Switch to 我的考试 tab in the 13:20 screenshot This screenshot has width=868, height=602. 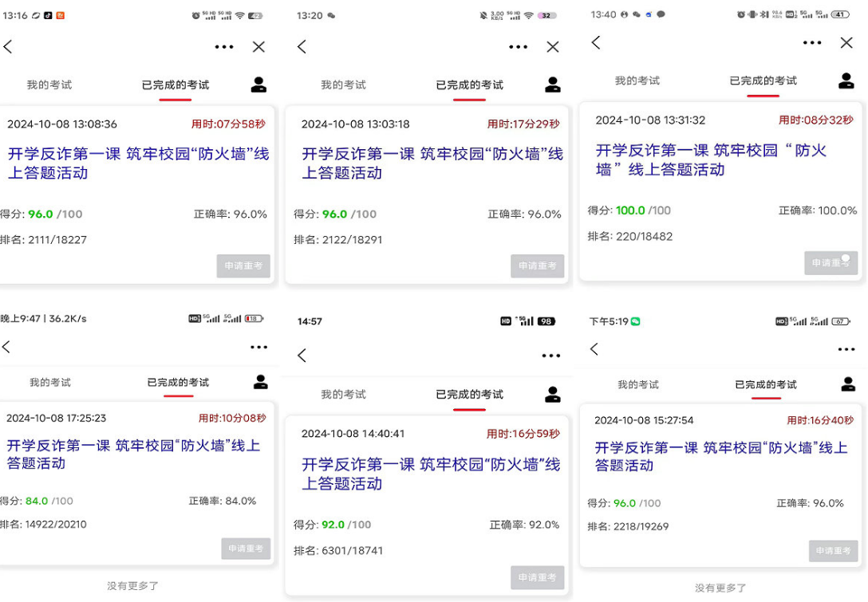pos(343,85)
